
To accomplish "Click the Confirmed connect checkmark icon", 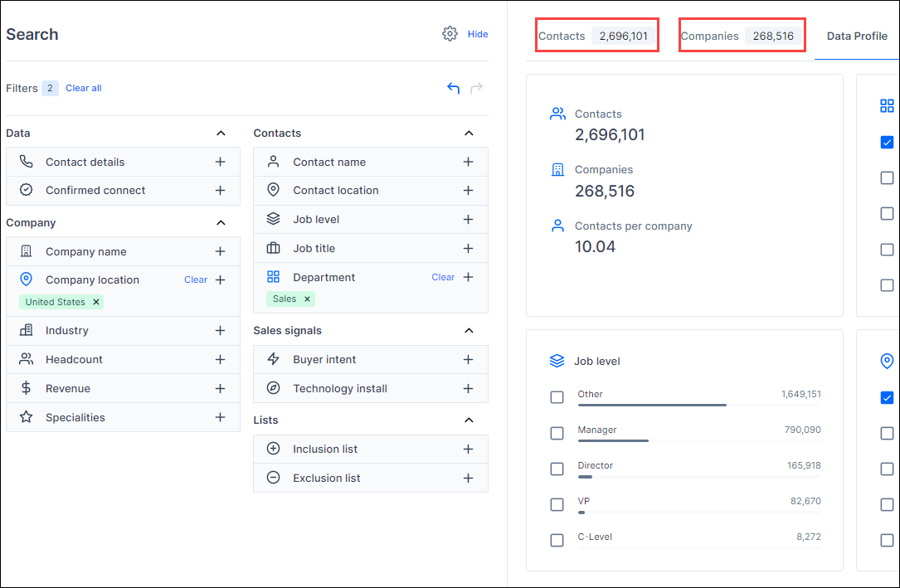I will 27,190.
